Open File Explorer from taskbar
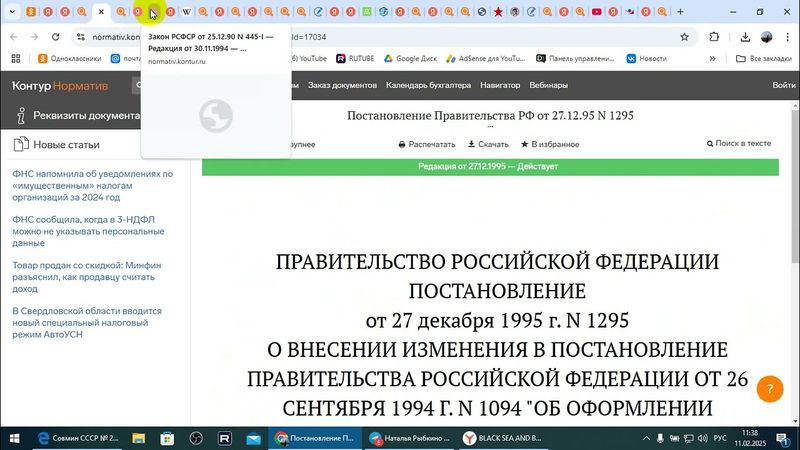 point(138,438)
